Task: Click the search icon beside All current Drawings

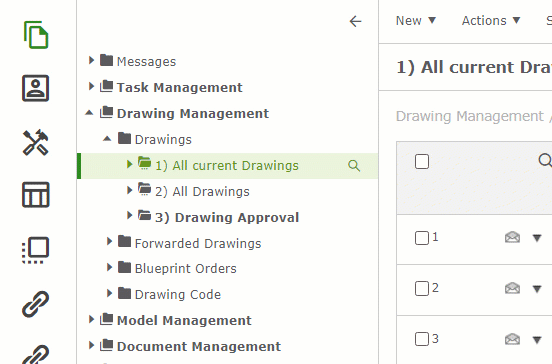Action: (354, 165)
